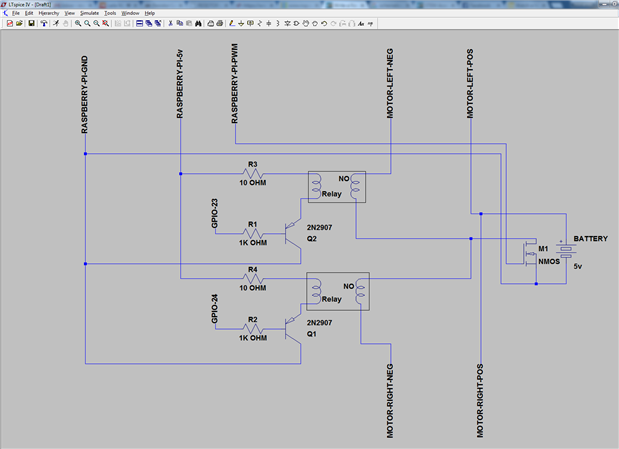Click the BATTERY component in the schematic
This screenshot has width=619, height=449.
click(565, 250)
